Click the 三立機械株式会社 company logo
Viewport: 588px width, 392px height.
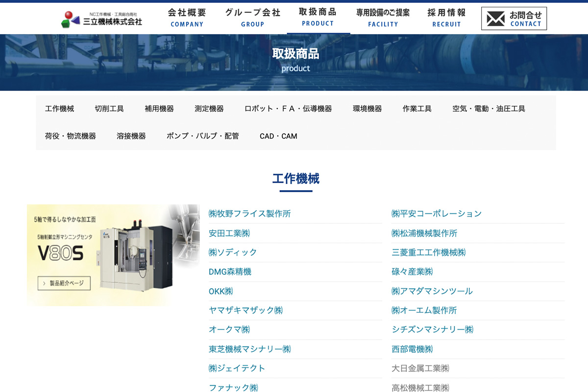101,19
